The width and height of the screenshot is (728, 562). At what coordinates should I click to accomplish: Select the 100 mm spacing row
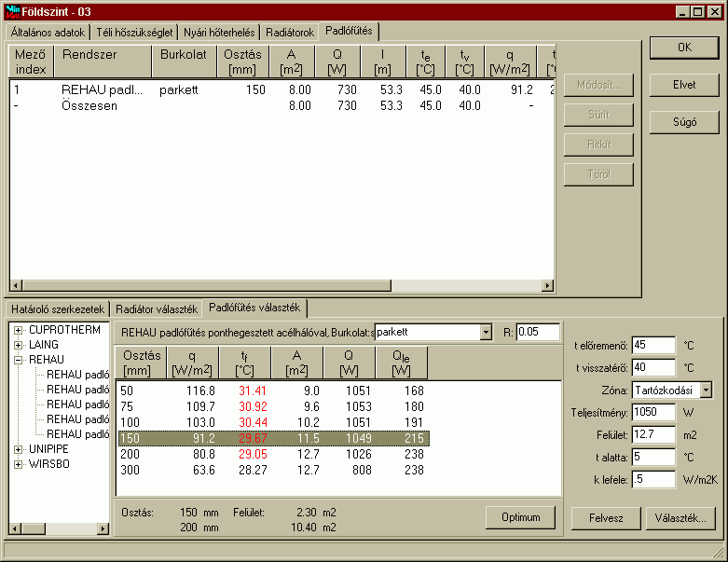[x=272, y=422]
